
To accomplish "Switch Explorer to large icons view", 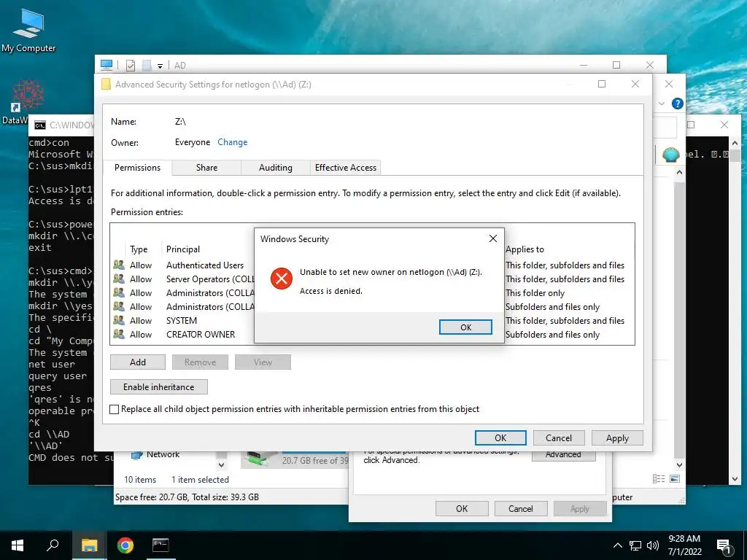I will [x=675, y=478].
